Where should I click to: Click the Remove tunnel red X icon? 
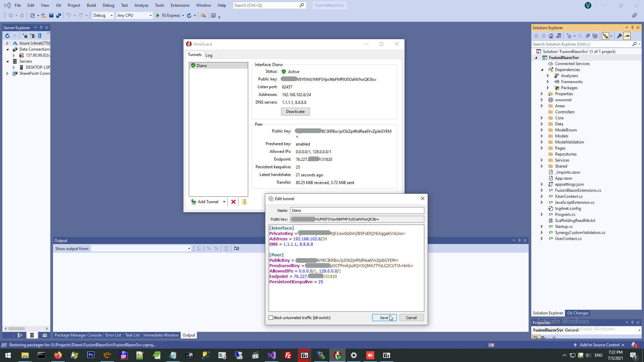coord(233,202)
